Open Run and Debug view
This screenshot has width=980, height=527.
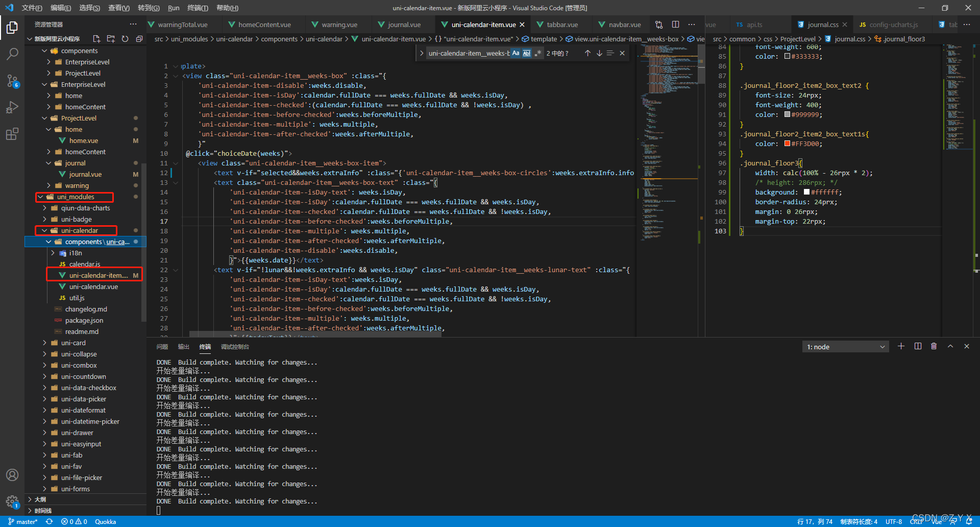[12, 107]
